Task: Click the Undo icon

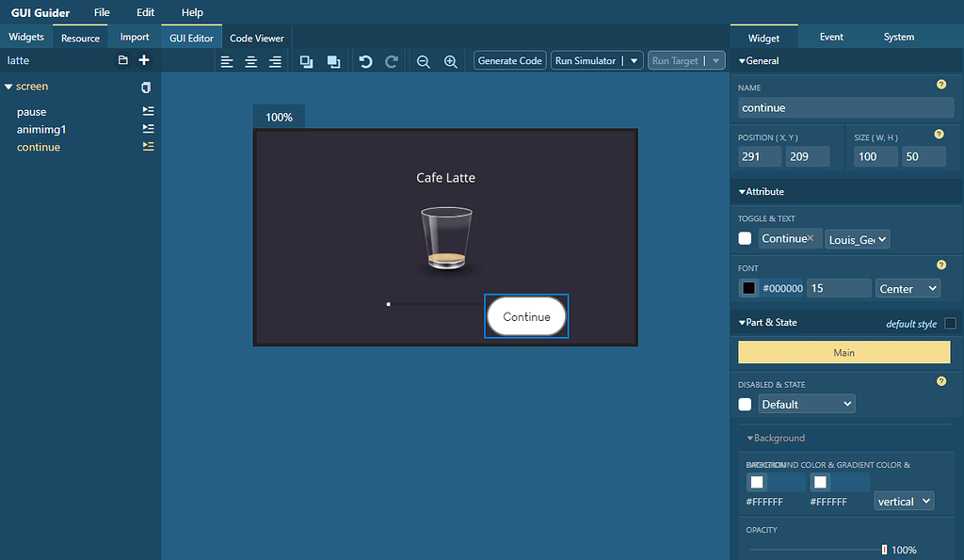Action: pos(366,60)
